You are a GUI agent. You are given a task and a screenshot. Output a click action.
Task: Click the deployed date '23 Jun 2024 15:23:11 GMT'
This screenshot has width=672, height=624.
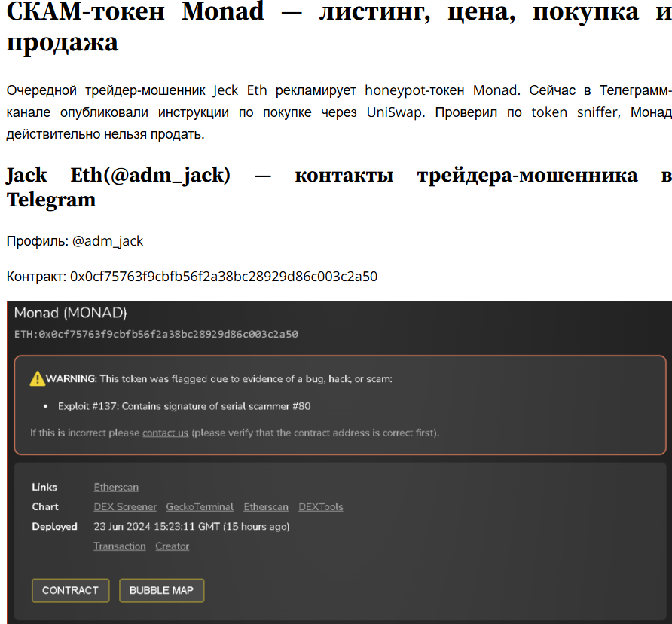[157, 526]
